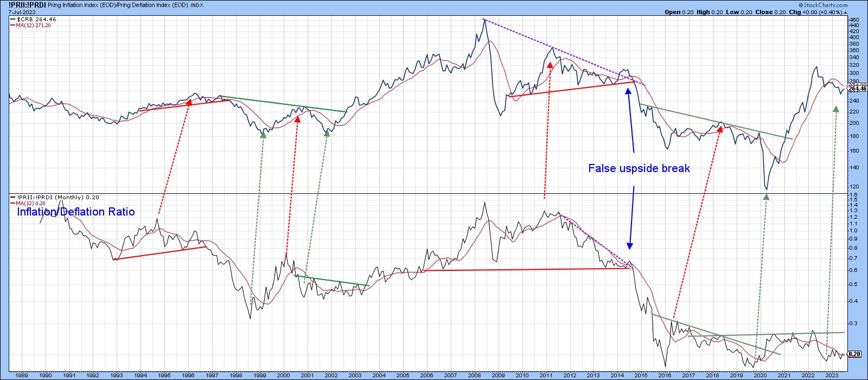This screenshot has height=380, width=868.
Task: Click the green arrowhead near 2023 on CRB
Action: click(835, 110)
